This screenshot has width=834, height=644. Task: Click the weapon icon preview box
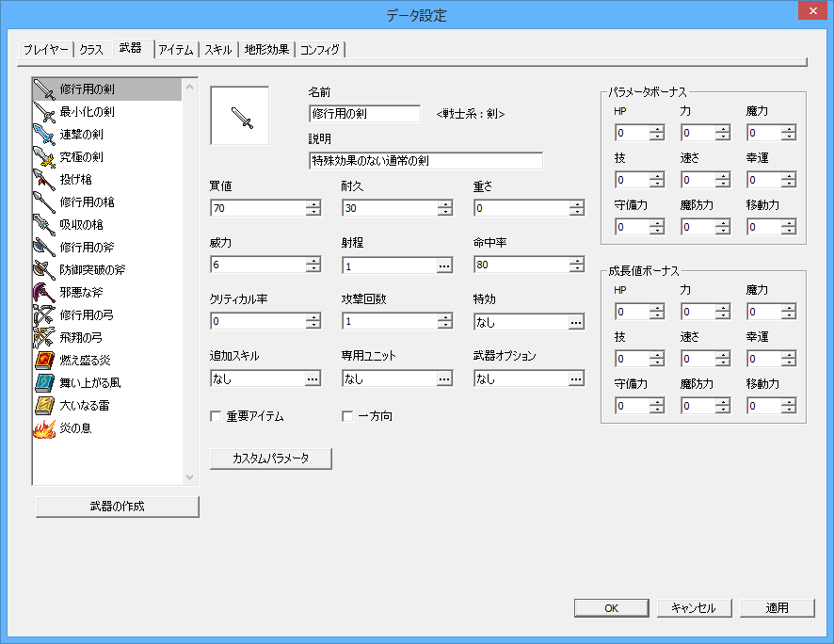240,116
